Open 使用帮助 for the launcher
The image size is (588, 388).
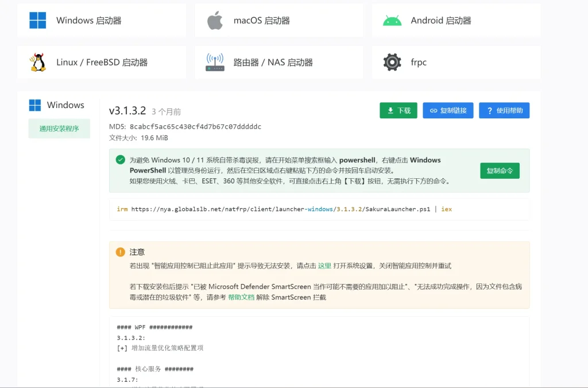point(504,110)
